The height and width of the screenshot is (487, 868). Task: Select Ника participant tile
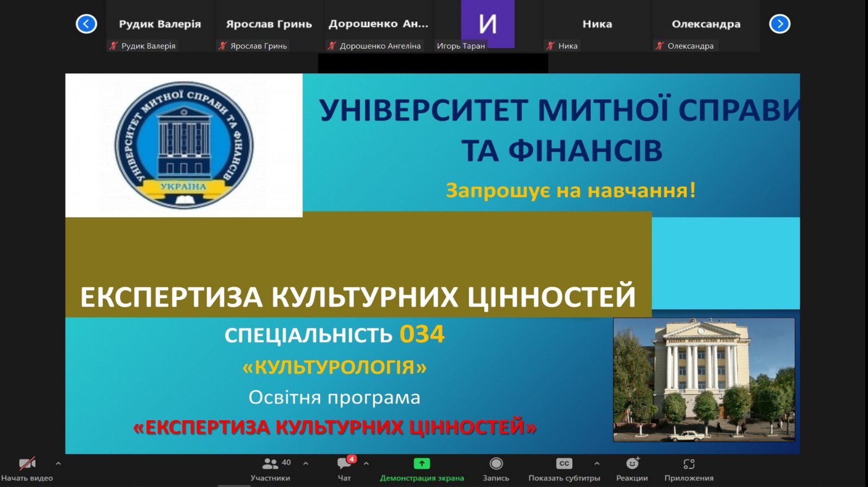597,26
